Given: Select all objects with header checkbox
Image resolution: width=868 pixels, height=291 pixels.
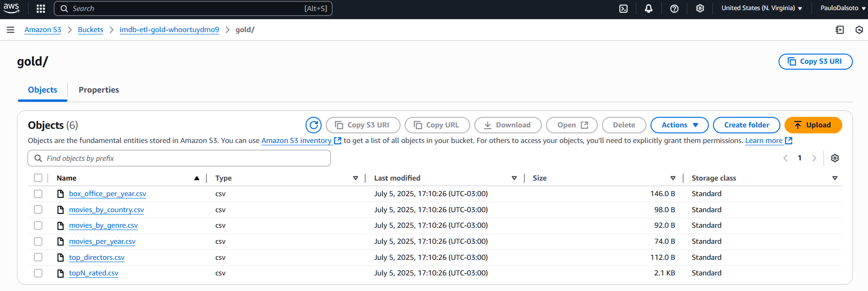Looking at the screenshot, I should [38, 178].
